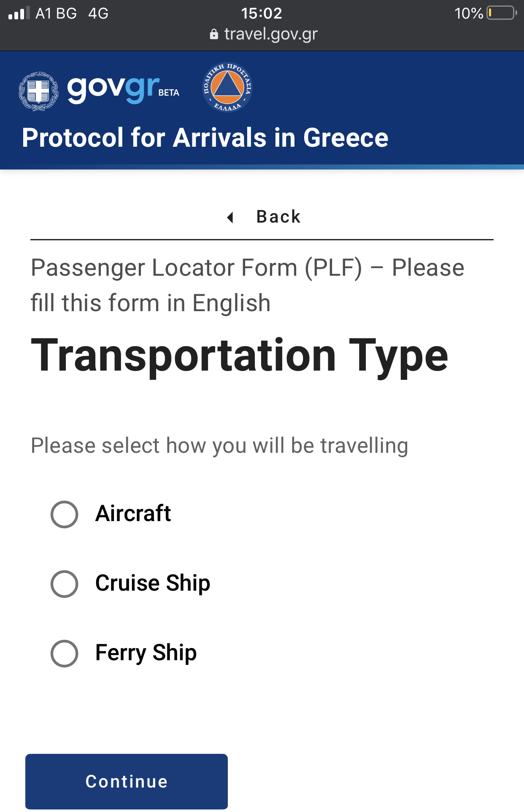Click the govgr BETA logo
The width and height of the screenshot is (524, 812).
pos(123,89)
